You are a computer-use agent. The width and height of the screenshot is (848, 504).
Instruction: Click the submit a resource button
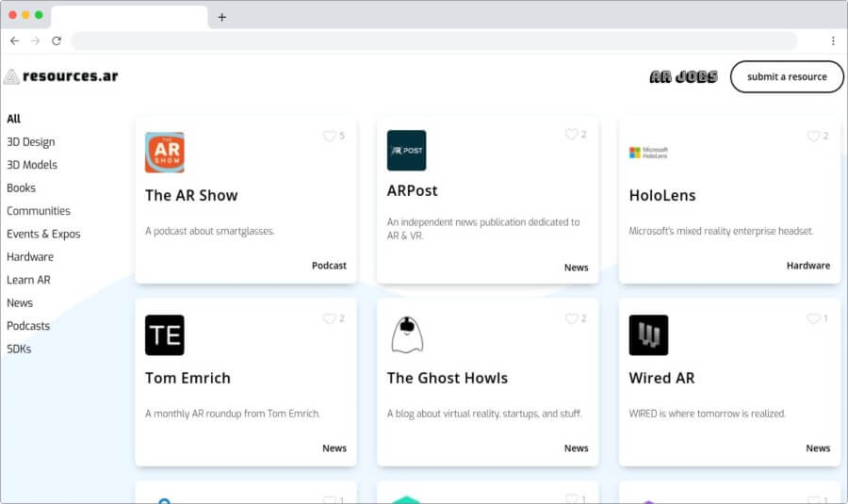[787, 77]
